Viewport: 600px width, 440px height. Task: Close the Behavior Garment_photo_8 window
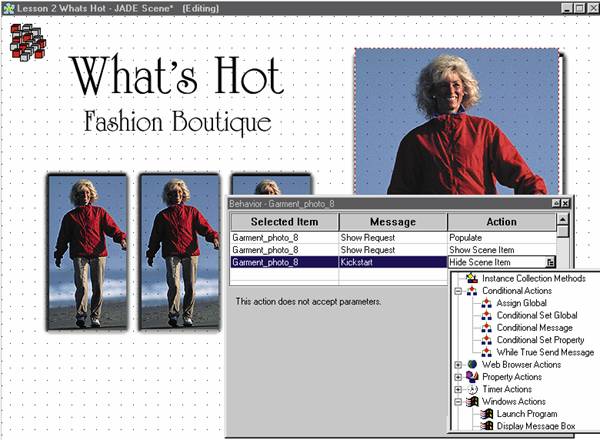(x=566, y=204)
